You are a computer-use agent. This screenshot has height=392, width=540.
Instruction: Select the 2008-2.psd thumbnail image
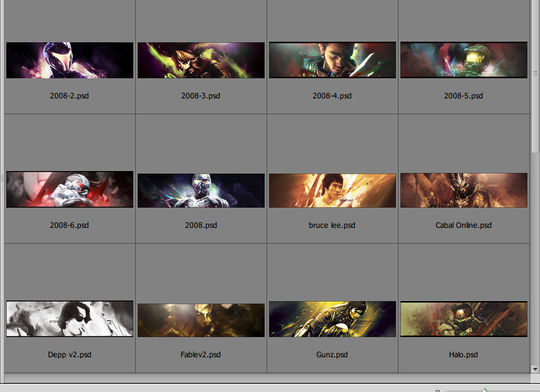click(69, 60)
